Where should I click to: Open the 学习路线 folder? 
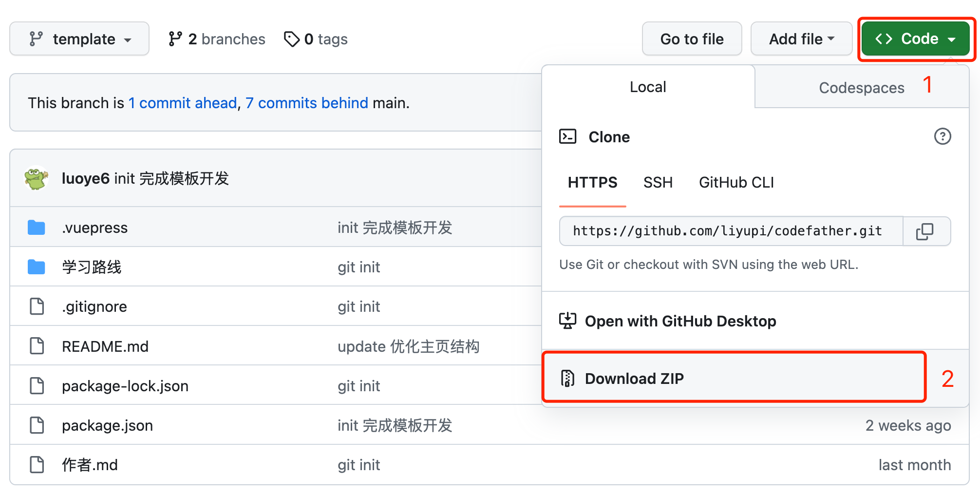pyautogui.click(x=92, y=267)
